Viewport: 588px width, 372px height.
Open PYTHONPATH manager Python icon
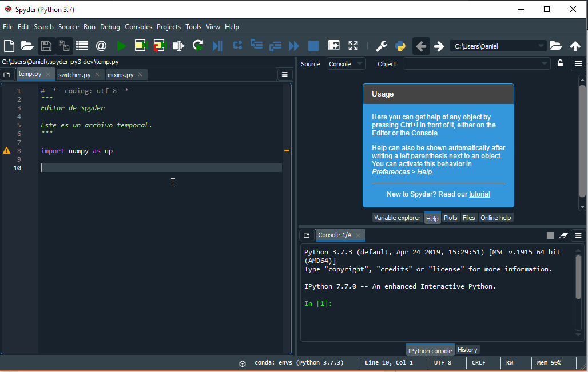click(400, 46)
